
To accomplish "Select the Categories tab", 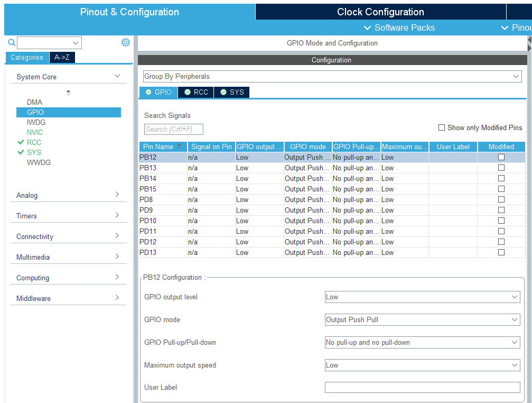I will pyautogui.click(x=27, y=57).
